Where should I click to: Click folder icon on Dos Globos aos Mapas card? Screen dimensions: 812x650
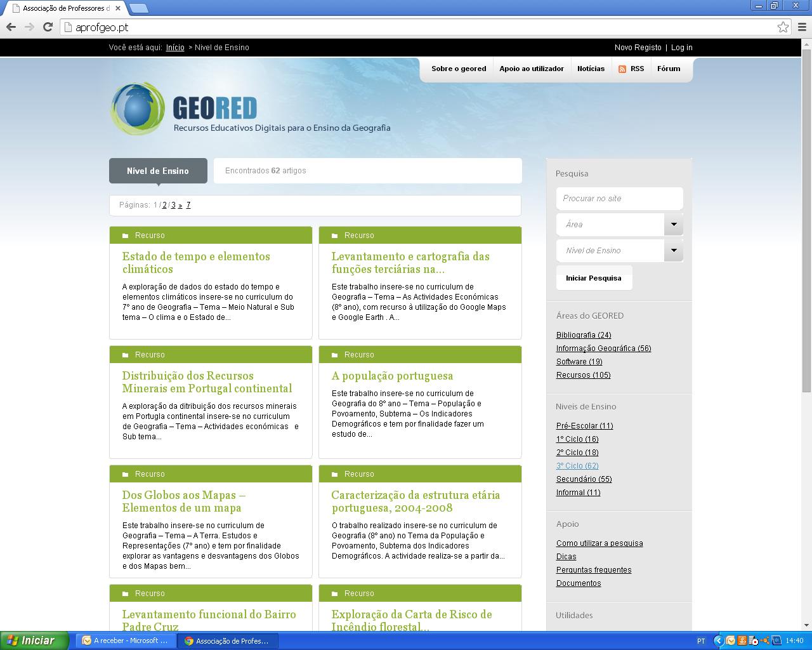coord(125,474)
